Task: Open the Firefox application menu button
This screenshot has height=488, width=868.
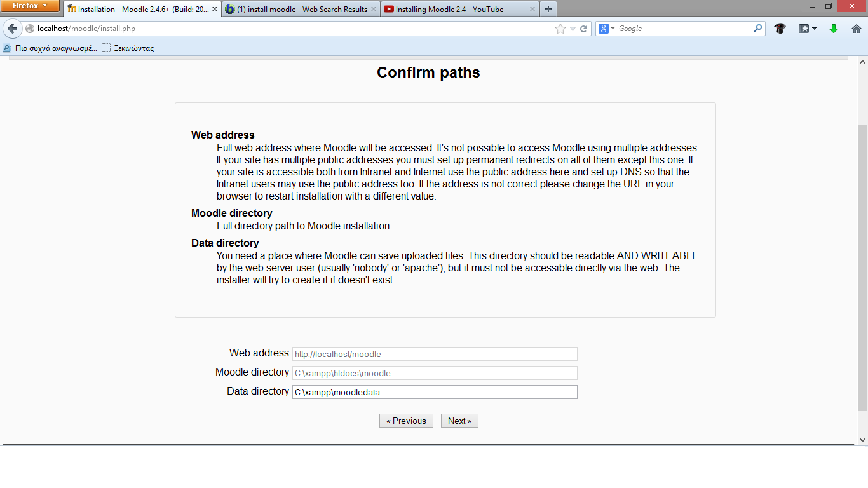Action: coord(31,6)
